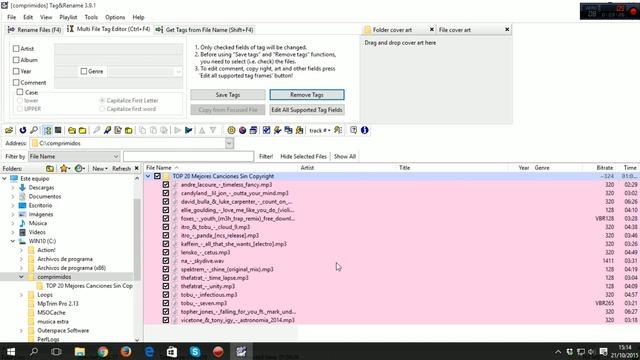Click the green clock history icon in Folders panel
The width and height of the screenshot is (640, 360).
pos(80,168)
